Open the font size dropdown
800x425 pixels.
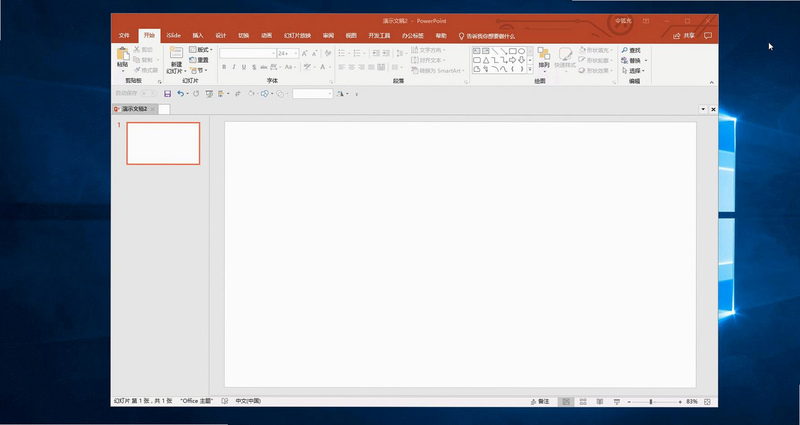tap(295, 53)
